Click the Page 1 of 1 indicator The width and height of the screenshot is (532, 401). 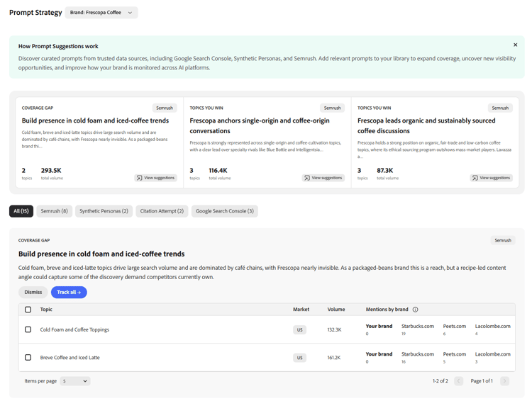482,381
